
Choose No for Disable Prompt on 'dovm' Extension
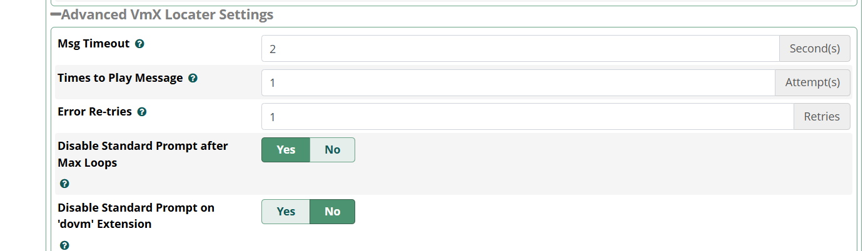click(332, 212)
